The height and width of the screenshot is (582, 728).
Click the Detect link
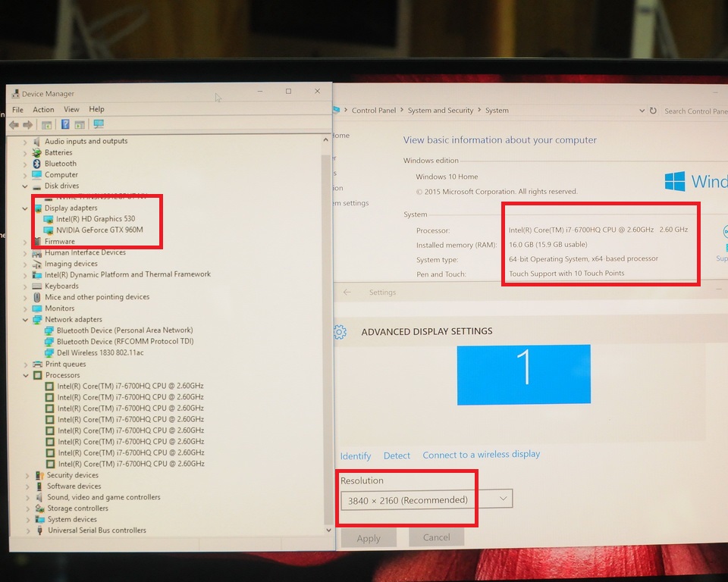pyautogui.click(x=397, y=455)
